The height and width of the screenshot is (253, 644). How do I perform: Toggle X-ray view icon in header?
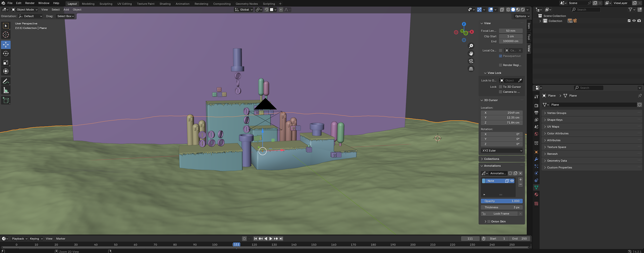[502, 10]
